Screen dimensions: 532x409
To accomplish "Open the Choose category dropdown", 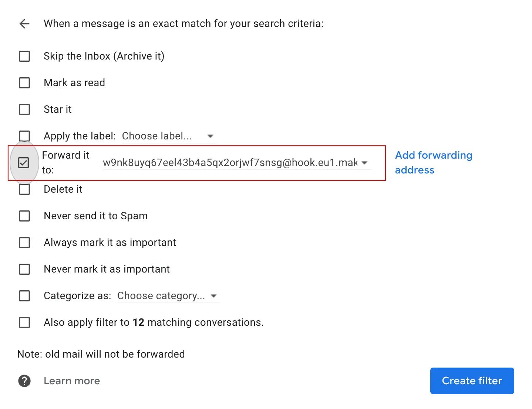I will click(x=168, y=296).
